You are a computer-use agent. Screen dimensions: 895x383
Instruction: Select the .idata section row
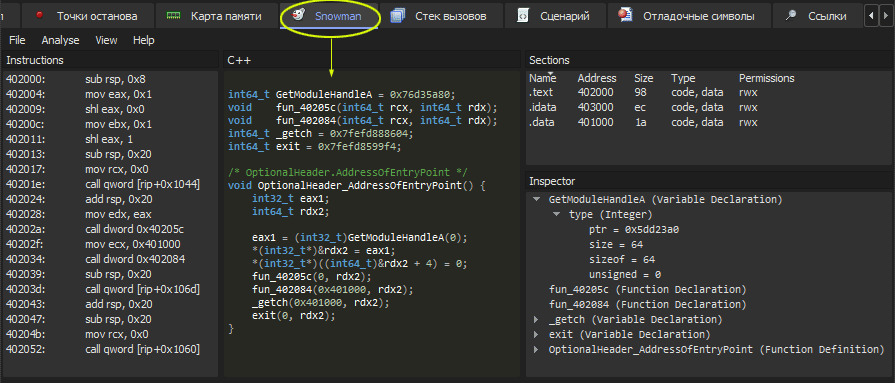708,107
